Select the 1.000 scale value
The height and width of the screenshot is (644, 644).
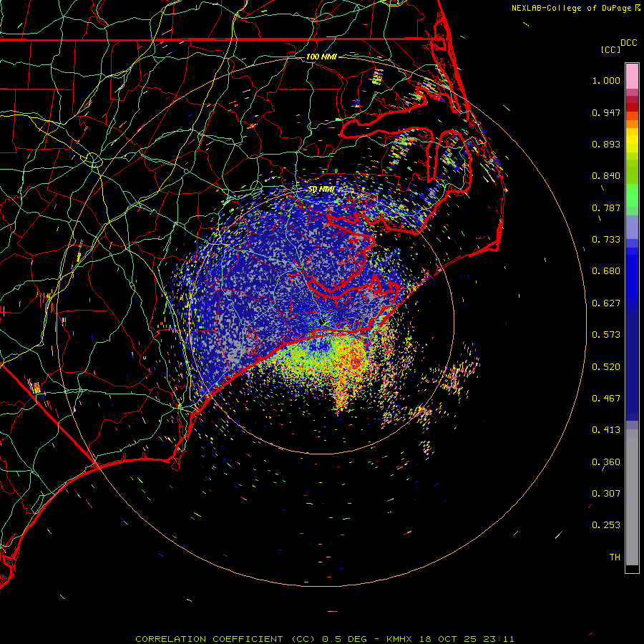pos(606,80)
